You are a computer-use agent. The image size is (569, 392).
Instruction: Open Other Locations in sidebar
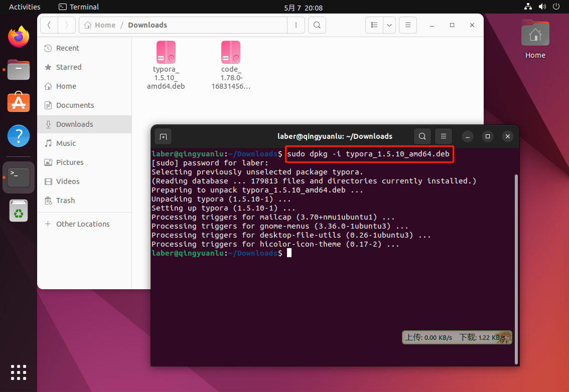[x=84, y=224]
